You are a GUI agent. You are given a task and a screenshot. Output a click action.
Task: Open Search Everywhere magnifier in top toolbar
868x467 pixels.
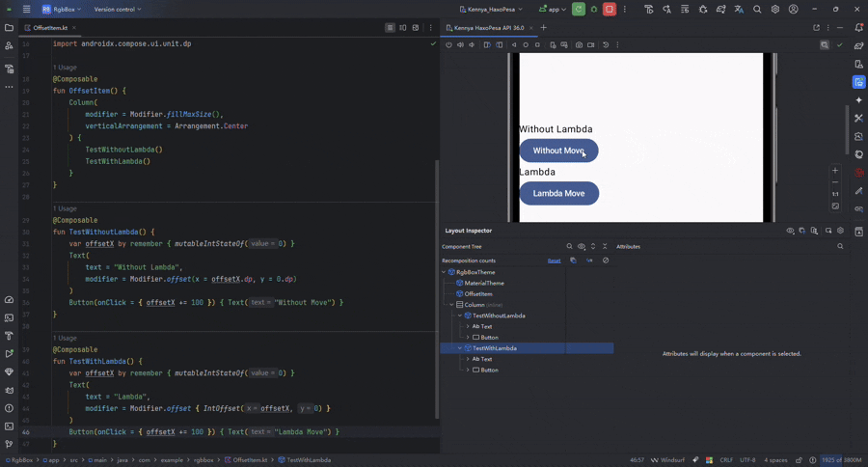[757, 10]
